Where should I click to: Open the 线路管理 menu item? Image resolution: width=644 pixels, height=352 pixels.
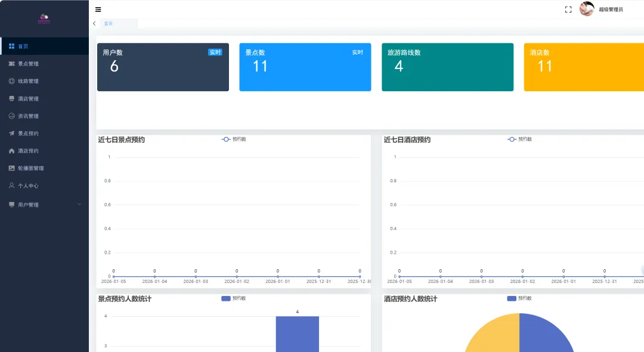tap(44, 81)
